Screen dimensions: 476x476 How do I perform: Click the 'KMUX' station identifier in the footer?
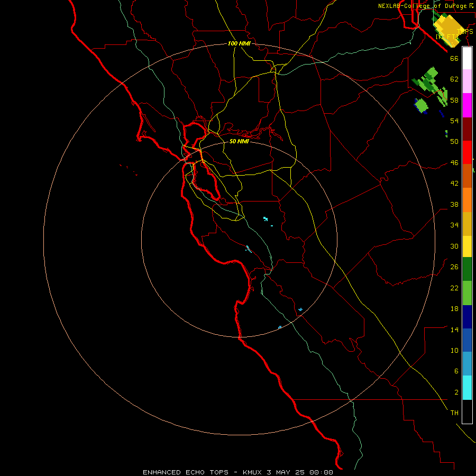click(252, 472)
